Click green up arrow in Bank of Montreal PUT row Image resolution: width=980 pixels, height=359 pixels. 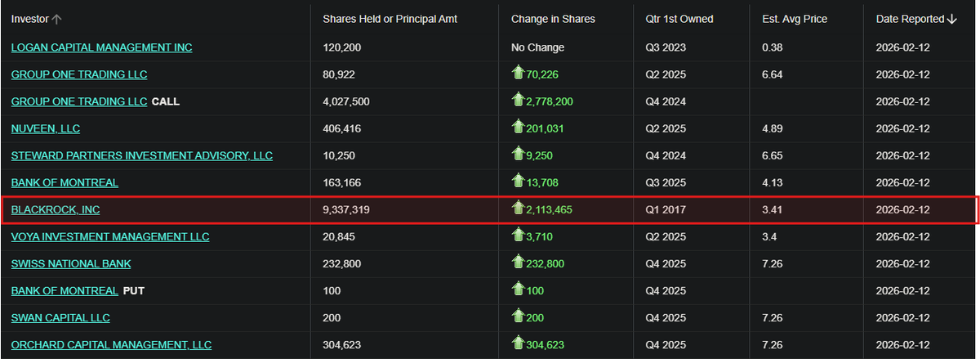tap(517, 290)
